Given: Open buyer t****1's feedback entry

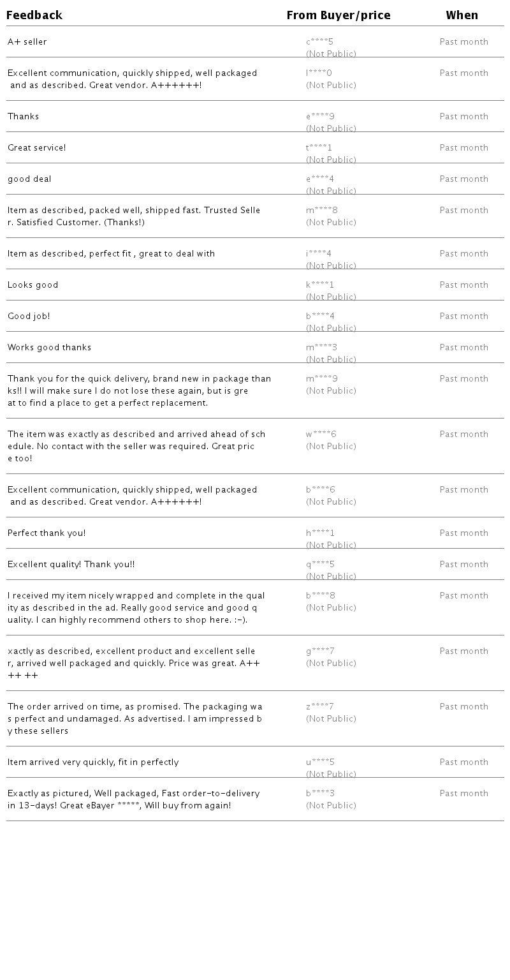Looking at the screenshot, I should coord(319,148).
